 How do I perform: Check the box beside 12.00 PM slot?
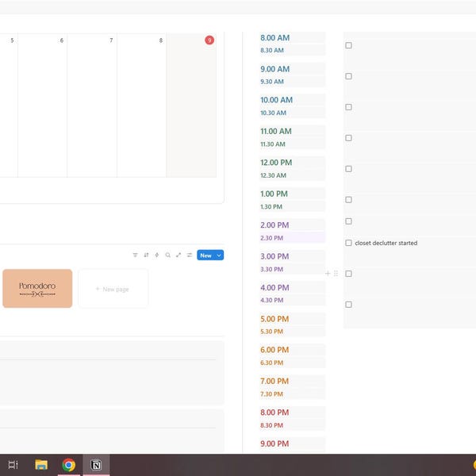[x=348, y=169]
